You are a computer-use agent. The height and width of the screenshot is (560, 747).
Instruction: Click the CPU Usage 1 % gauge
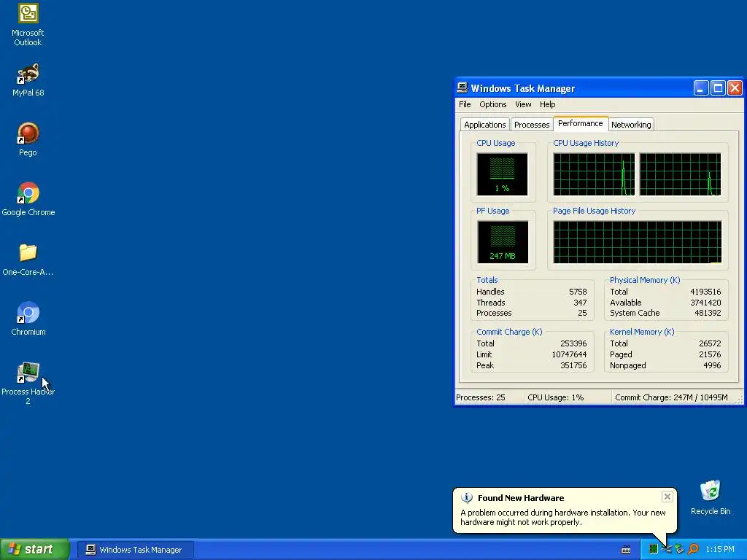(x=502, y=174)
